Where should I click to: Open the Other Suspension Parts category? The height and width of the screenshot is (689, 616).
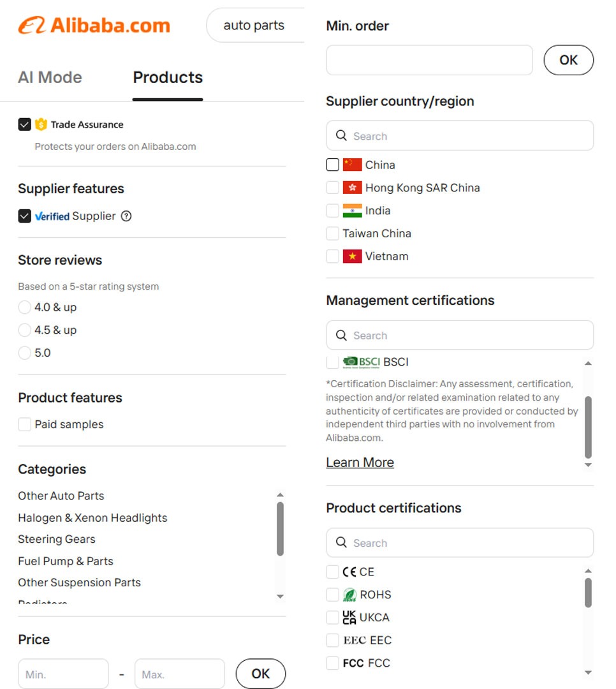(x=80, y=582)
